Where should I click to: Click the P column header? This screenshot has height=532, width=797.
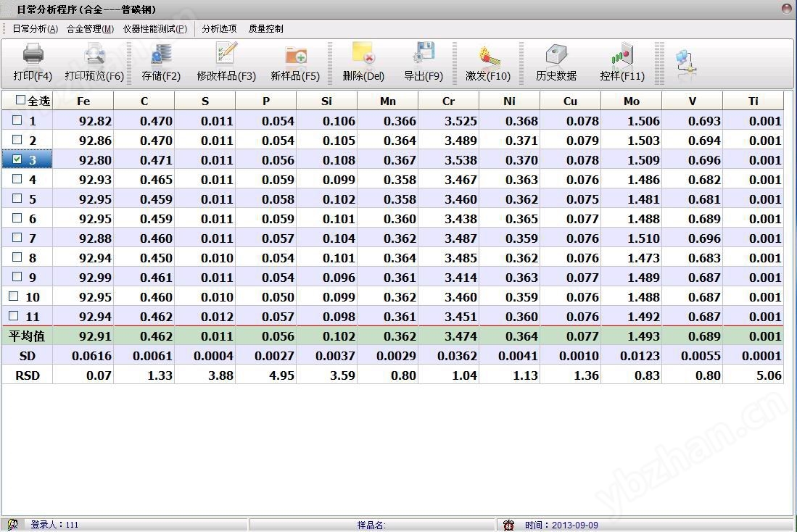pos(266,101)
